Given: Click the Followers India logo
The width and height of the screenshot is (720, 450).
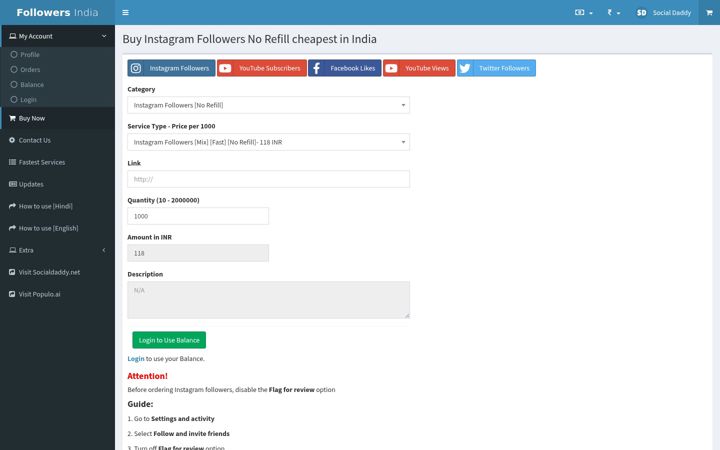Looking at the screenshot, I should [x=57, y=12].
